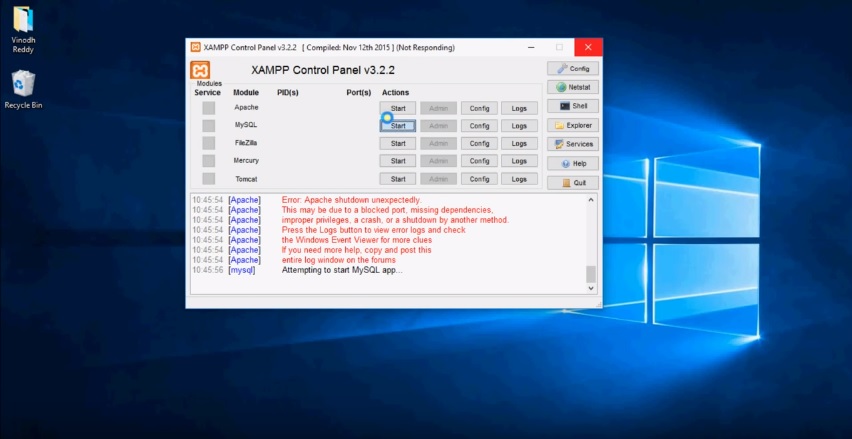Open XAMPP Config with wrench icon
Screen dimensions: 852x439
point(573,68)
